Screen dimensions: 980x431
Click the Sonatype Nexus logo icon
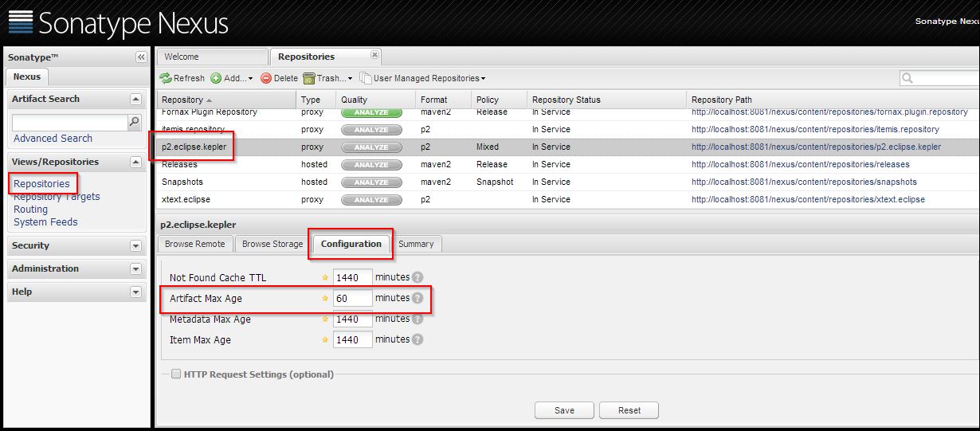20,23
